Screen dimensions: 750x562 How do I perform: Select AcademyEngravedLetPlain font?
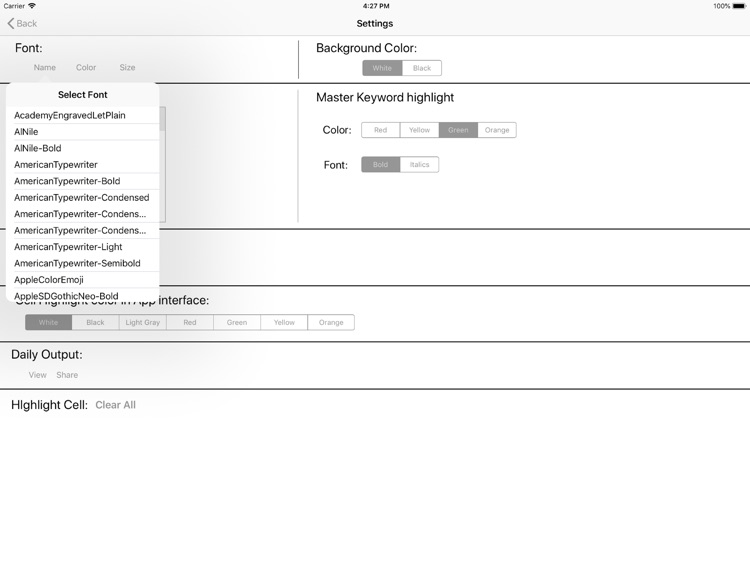click(83, 115)
